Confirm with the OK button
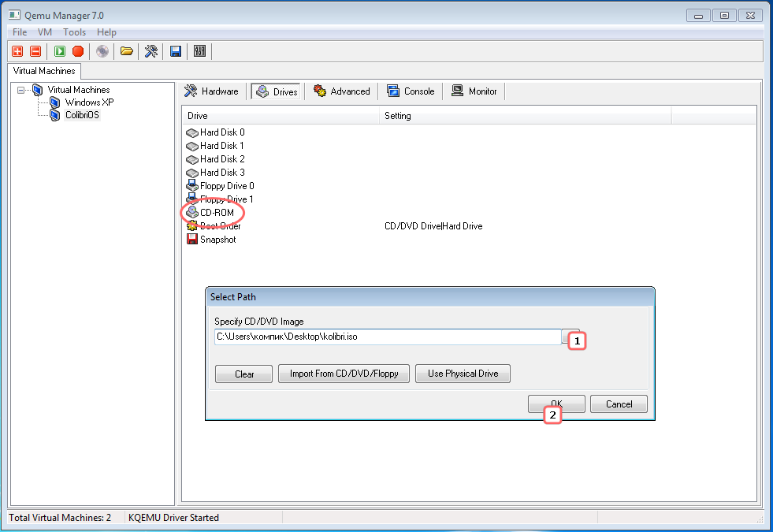The width and height of the screenshot is (773, 532). [556, 404]
